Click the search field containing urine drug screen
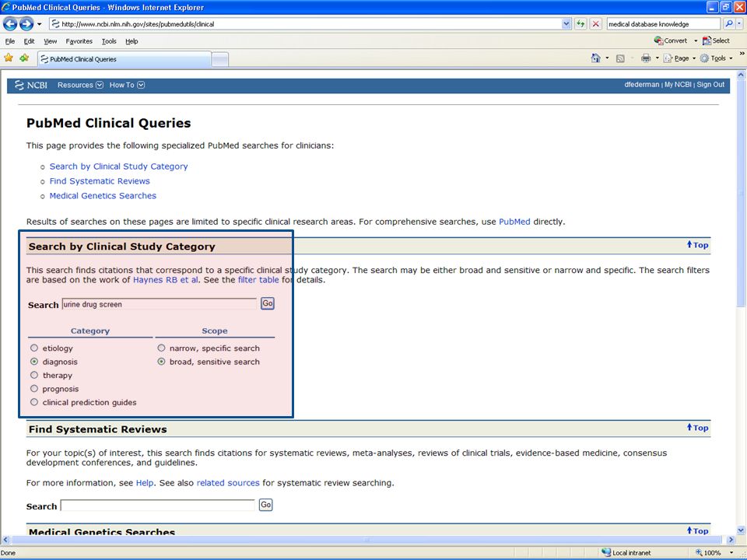 click(x=159, y=304)
